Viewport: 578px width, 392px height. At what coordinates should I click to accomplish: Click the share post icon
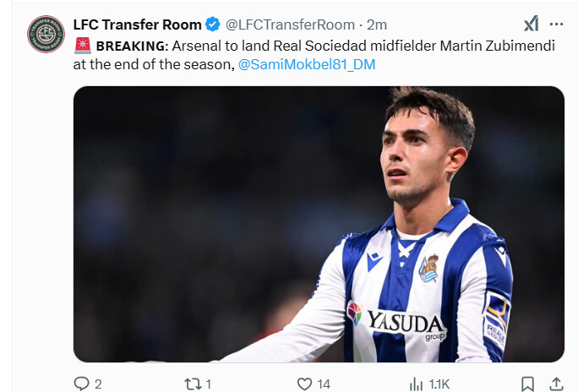pos(556,384)
